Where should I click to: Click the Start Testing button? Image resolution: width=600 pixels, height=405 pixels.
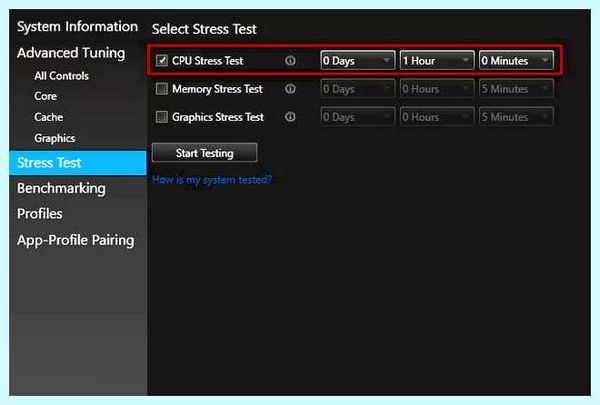click(205, 153)
